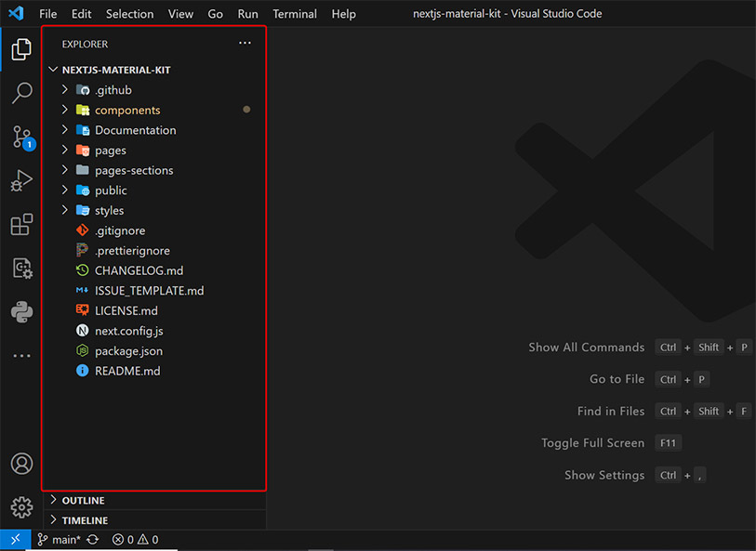Image resolution: width=756 pixels, height=551 pixels.
Task: Expand the pages-sections folder chevron
Action: (x=64, y=170)
